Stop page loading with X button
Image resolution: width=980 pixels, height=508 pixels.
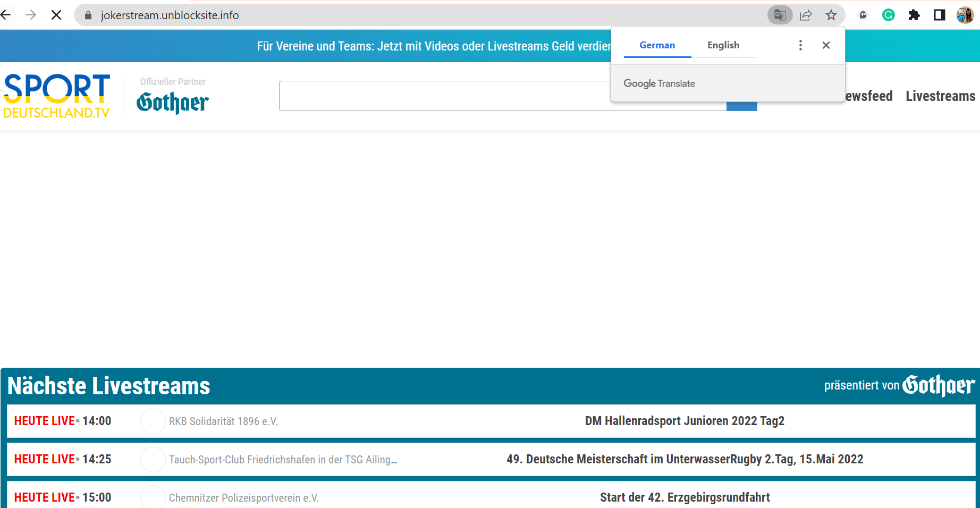coord(56,15)
